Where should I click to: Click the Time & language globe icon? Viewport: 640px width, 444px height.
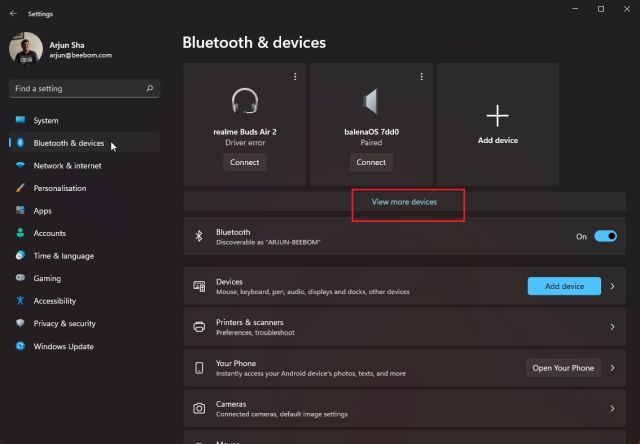tap(20, 255)
